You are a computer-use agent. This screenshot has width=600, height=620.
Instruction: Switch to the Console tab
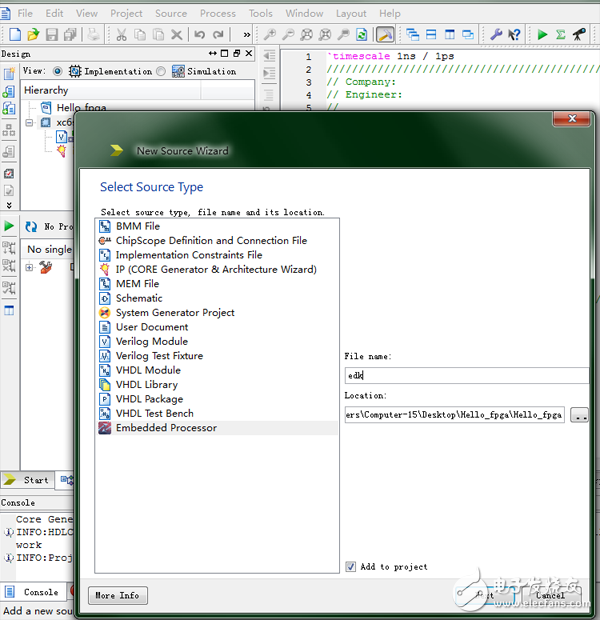(x=40, y=592)
